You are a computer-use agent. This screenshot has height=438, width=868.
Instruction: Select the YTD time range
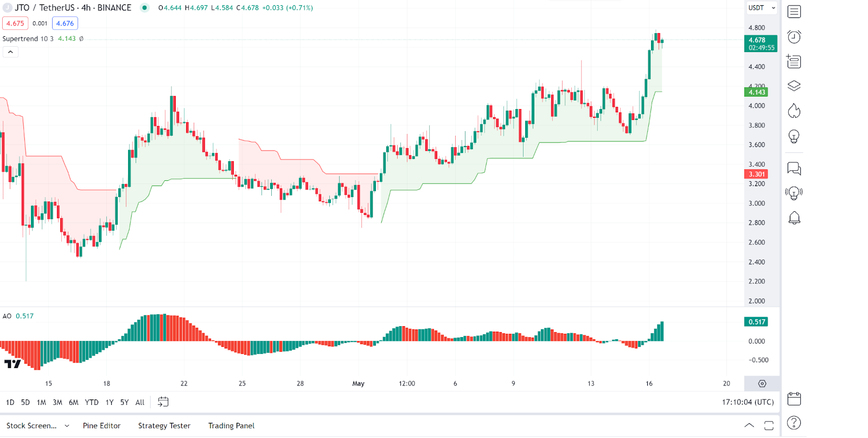pos(92,403)
